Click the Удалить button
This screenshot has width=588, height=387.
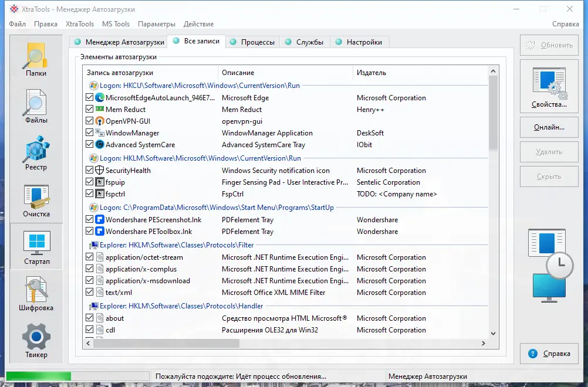[548, 151]
